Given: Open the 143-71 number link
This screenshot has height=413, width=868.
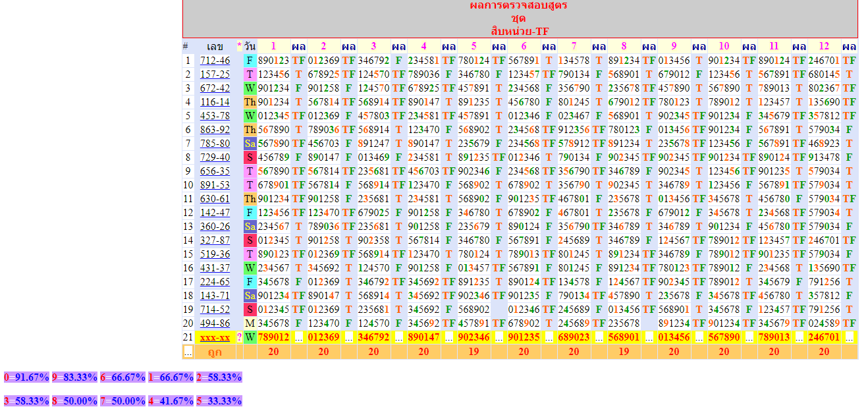Looking at the screenshot, I should click(215, 296).
